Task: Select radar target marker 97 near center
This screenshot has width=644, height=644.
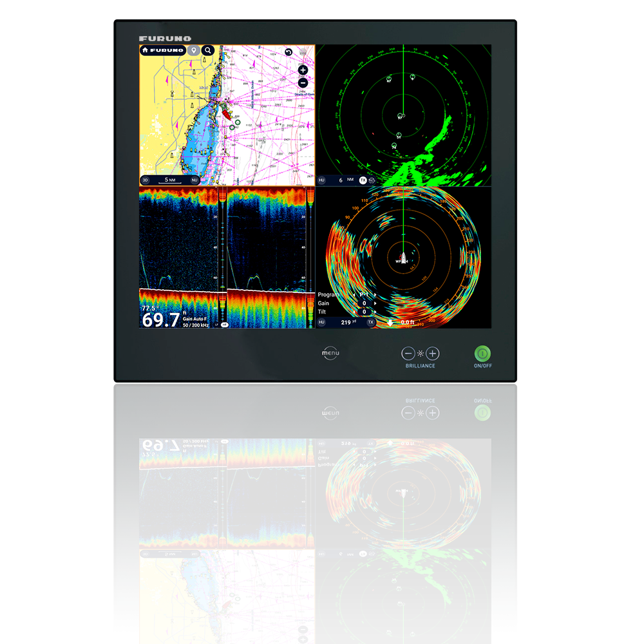Action: click(x=401, y=117)
